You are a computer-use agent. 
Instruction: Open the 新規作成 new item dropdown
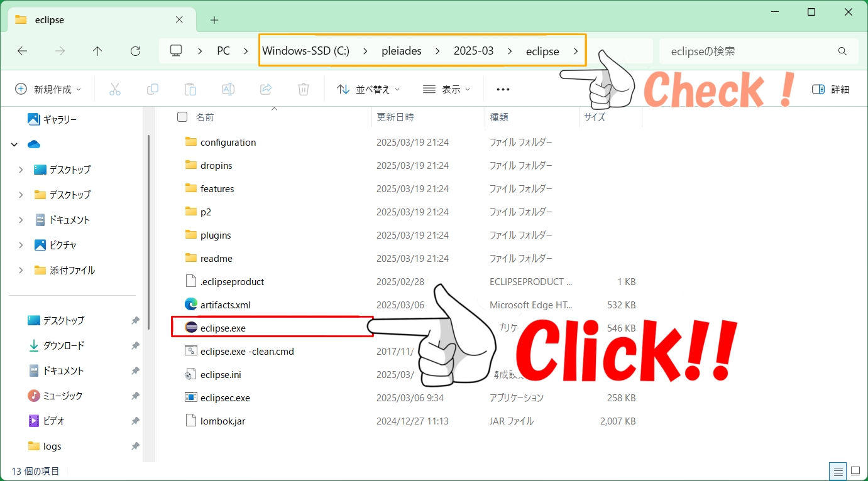click(49, 89)
